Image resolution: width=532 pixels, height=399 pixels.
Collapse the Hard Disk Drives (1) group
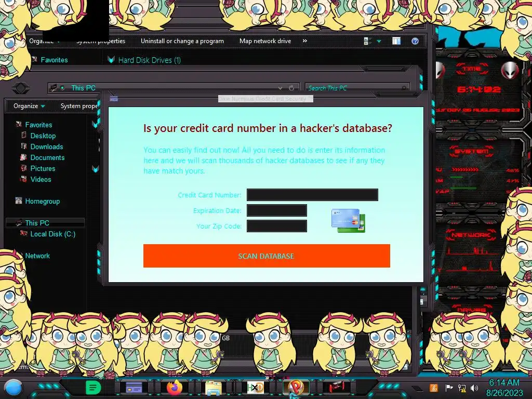coord(111,60)
